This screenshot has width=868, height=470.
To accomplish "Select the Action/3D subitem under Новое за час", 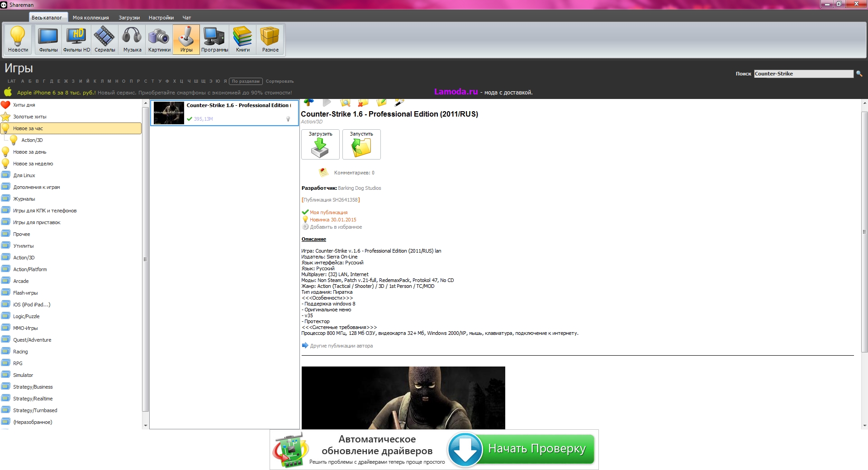I will click(32, 140).
